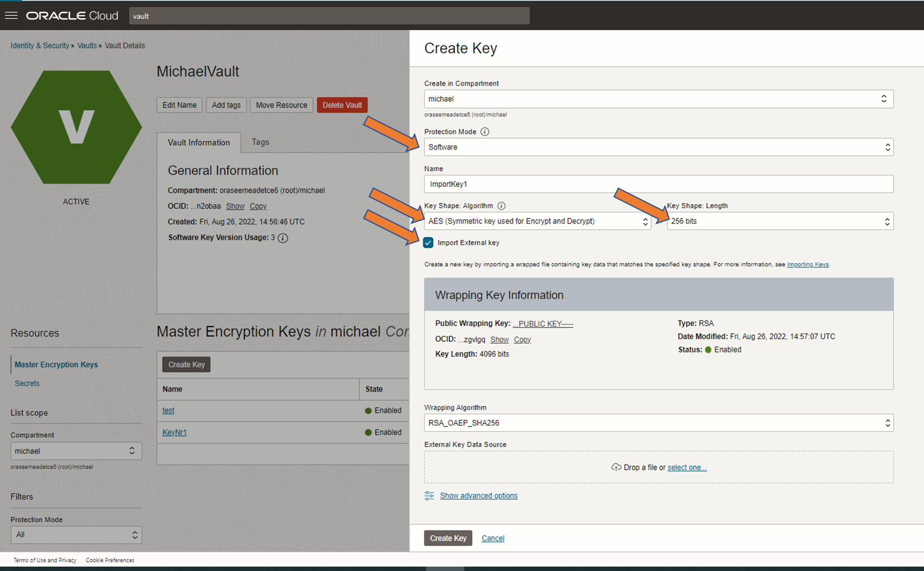Open the hamburger navigation menu
This screenshot has height=571, width=924.
tap(11, 15)
